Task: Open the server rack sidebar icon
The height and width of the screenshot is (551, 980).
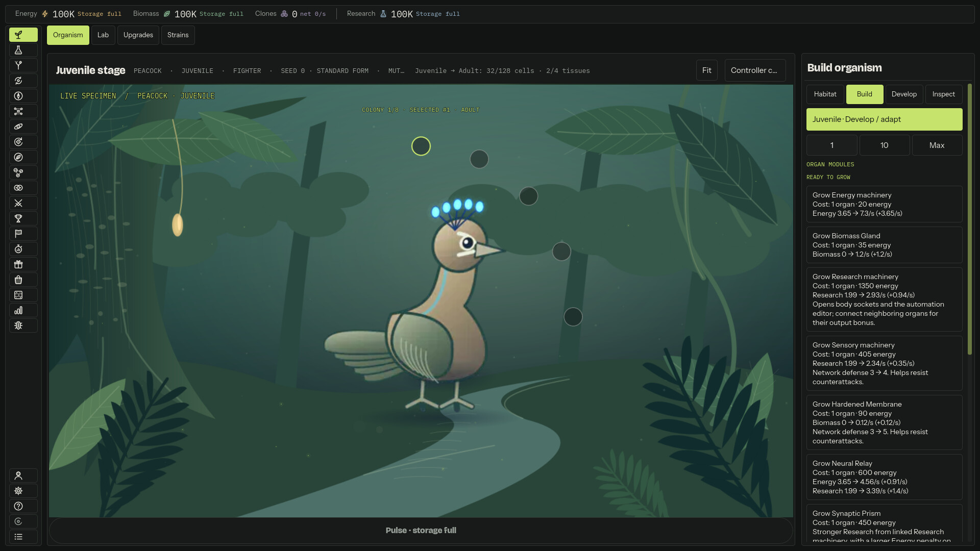Action: (23, 295)
